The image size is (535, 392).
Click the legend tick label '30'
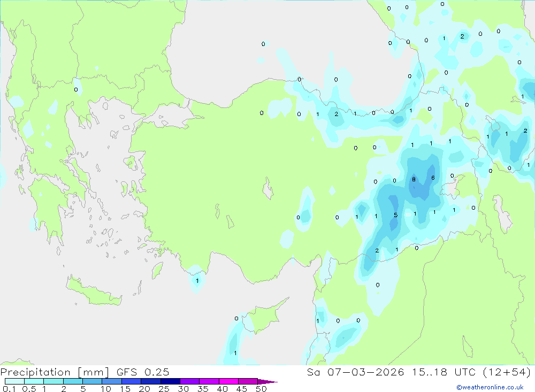183,389
